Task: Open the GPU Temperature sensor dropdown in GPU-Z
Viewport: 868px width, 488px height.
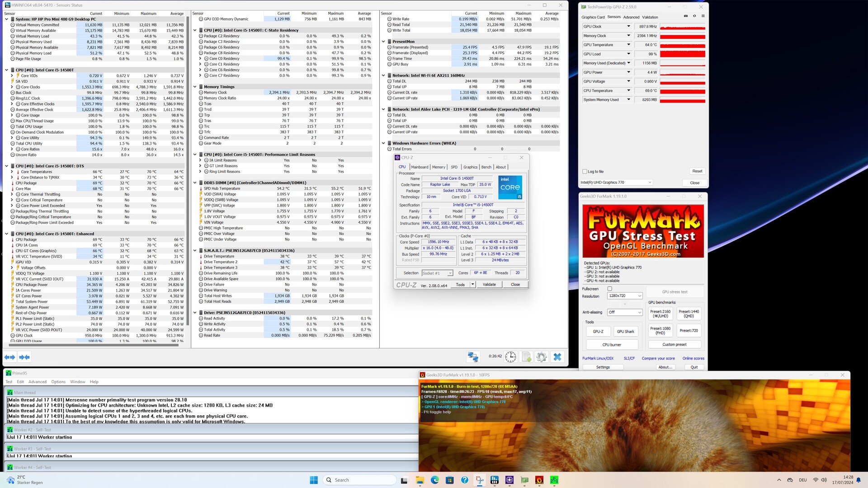Action: pyautogui.click(x=628, y=45)
